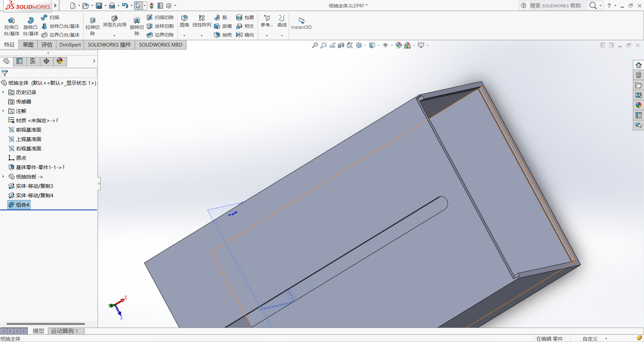644x342 pixels.
Task: Open the DisplayManager color wheel tab
Action: pos(60,61)
